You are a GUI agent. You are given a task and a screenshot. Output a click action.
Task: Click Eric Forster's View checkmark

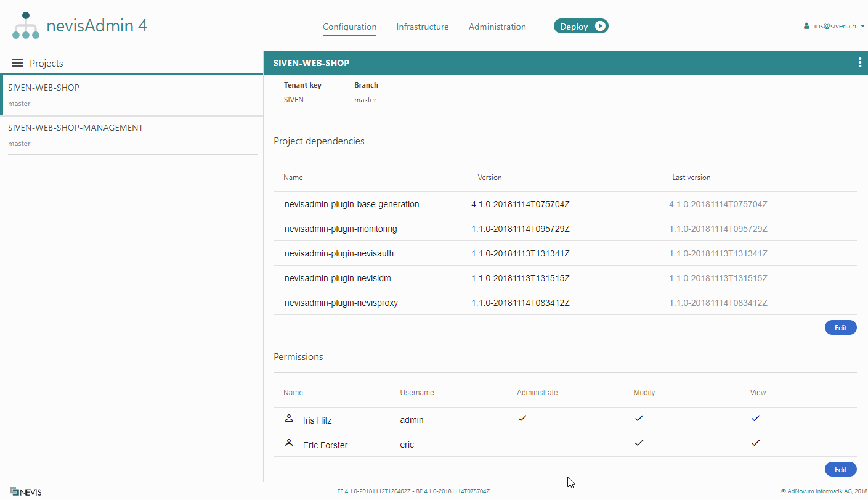(x=756, y=443)
